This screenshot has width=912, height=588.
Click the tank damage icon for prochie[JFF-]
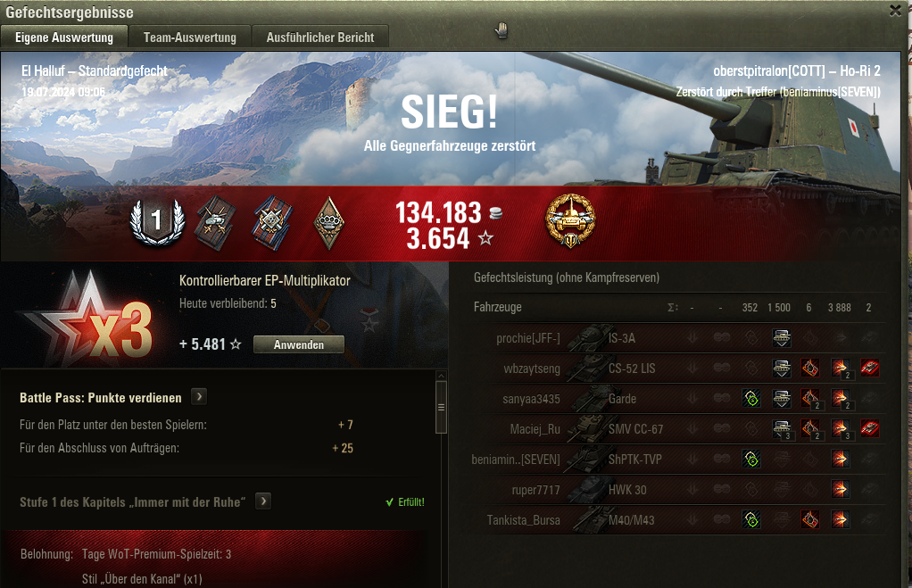781,337
